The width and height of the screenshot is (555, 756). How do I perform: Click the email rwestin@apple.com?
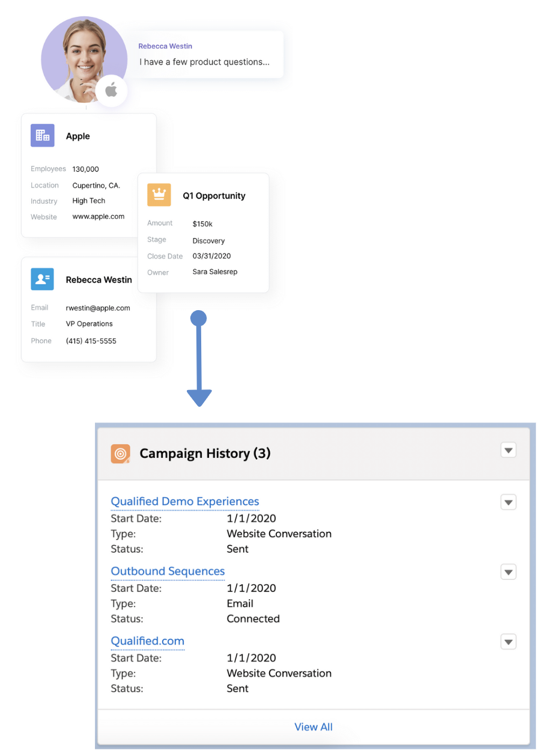[x=98, y=308]
